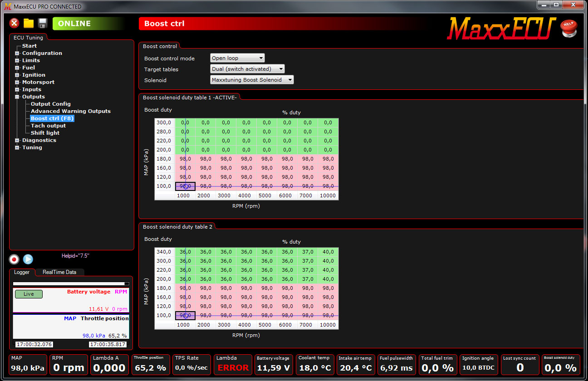Open the Target tables dropdown
588x381 pixels.
click(x=247, y=69)
